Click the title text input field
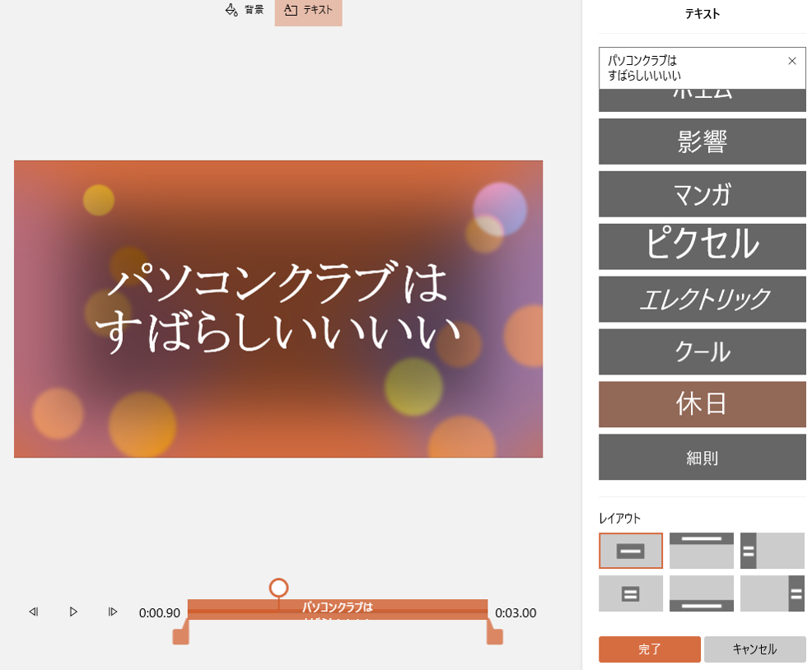 point(692,67)
